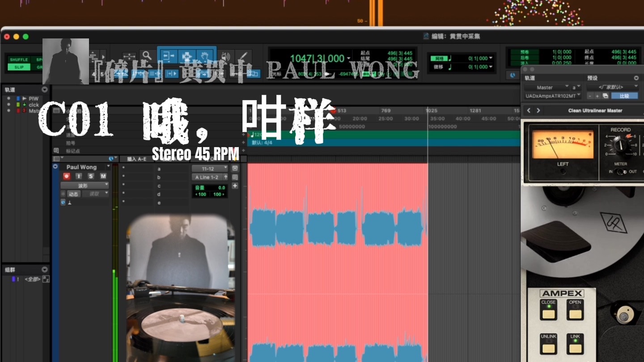Click the plugin copy settings icon
This screenshot has width=644, height=362.
[x=605, y=96]
